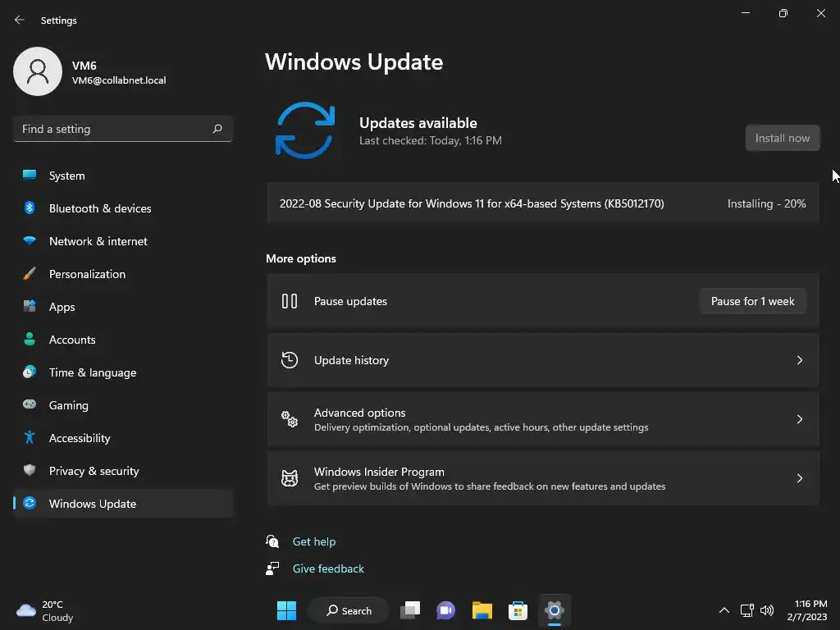Click the Windows Insider Program chevron
This screenshot has height=630, width=840.
pyautogui.click(x=799, y=478)
